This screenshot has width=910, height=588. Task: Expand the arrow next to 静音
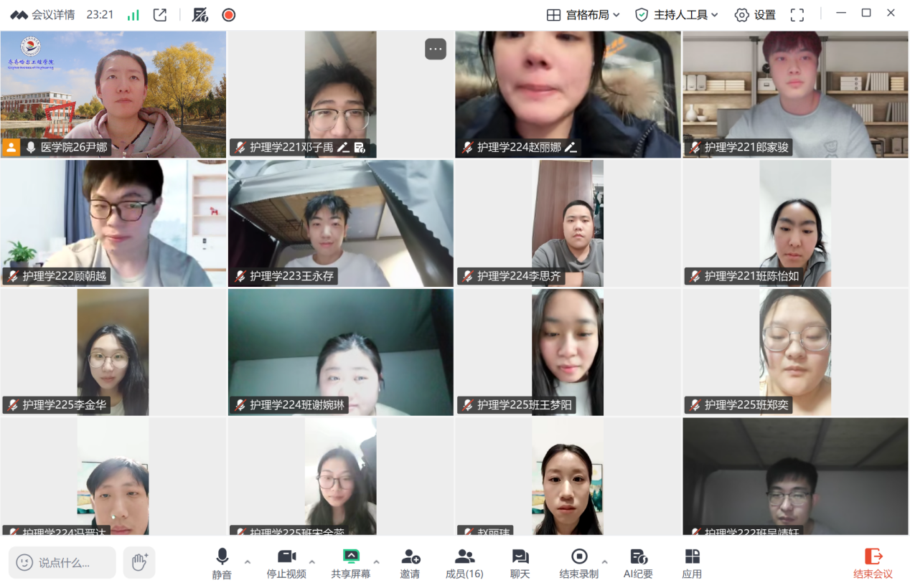pos(248,561)
